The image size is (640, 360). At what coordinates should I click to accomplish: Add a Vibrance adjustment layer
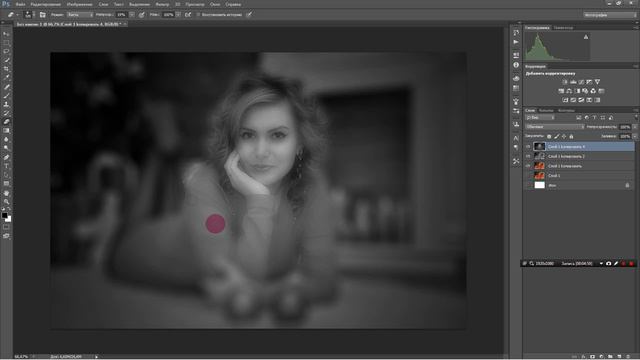click(x=597, y=82)
